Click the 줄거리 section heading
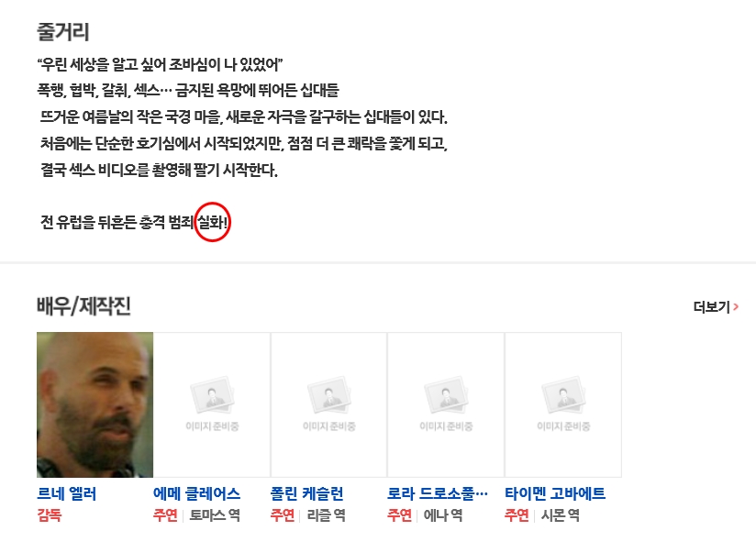 (63, 32)
